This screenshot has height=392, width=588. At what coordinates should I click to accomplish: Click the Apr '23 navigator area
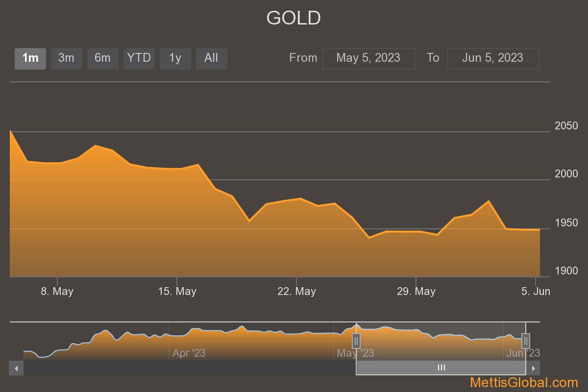189,353
